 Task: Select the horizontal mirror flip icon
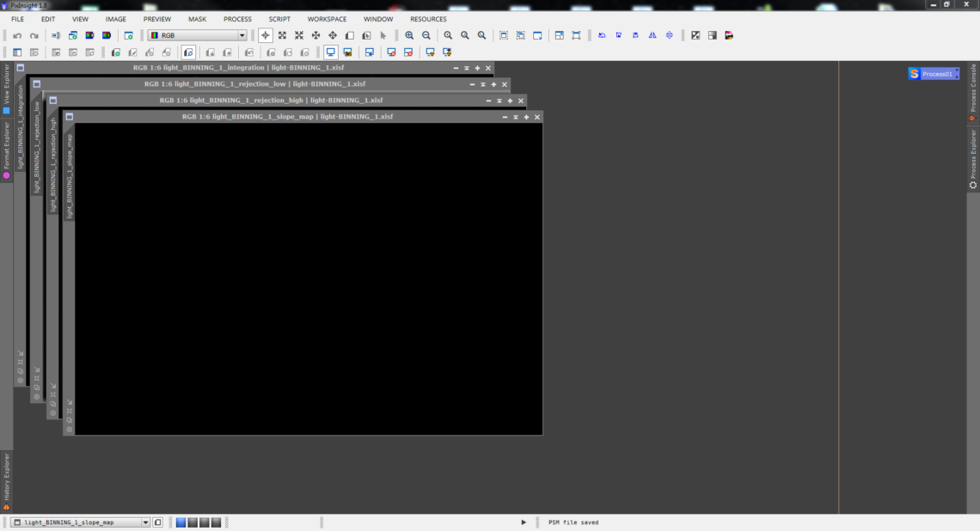click(652, 36)
